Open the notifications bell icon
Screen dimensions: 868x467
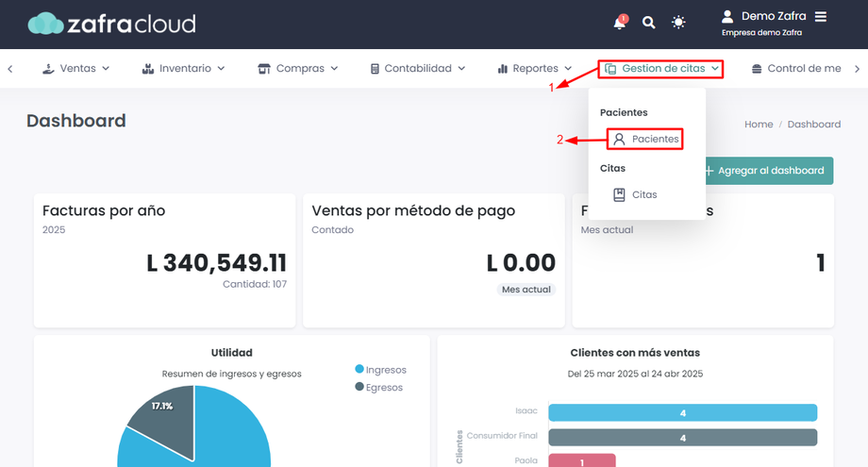(x=620, y=23)
